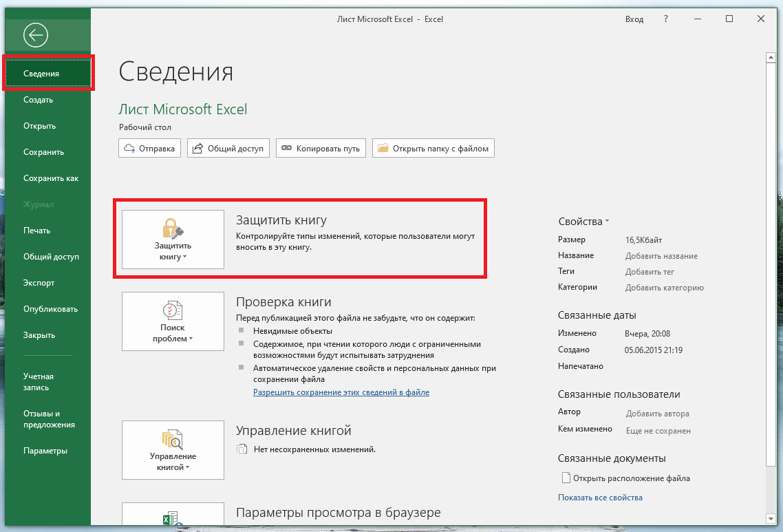Click the modified date Вчера, 20:08
The width and height of the screenshot is (783, 532).
click(647, 334)
